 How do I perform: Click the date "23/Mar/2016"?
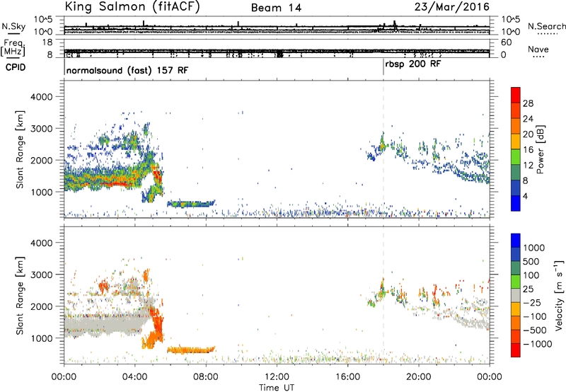pyautogui.click(x=451, y=7)
